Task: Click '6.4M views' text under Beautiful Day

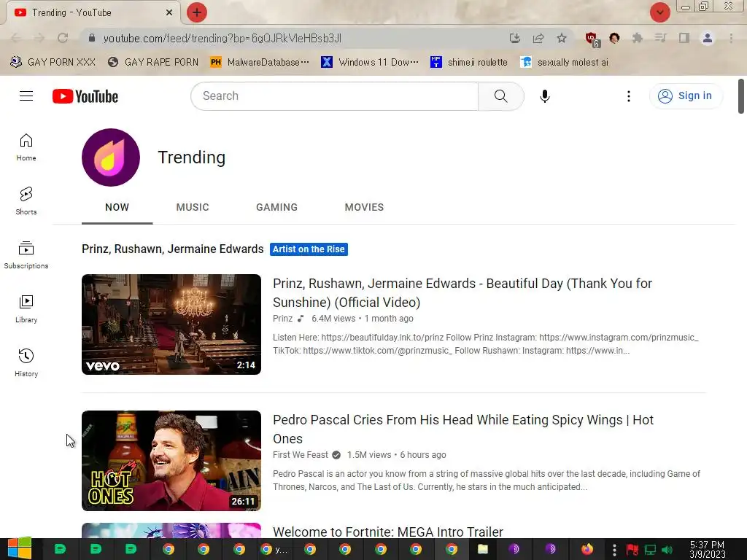Action: pyautogui.click(x=333, y=319)
